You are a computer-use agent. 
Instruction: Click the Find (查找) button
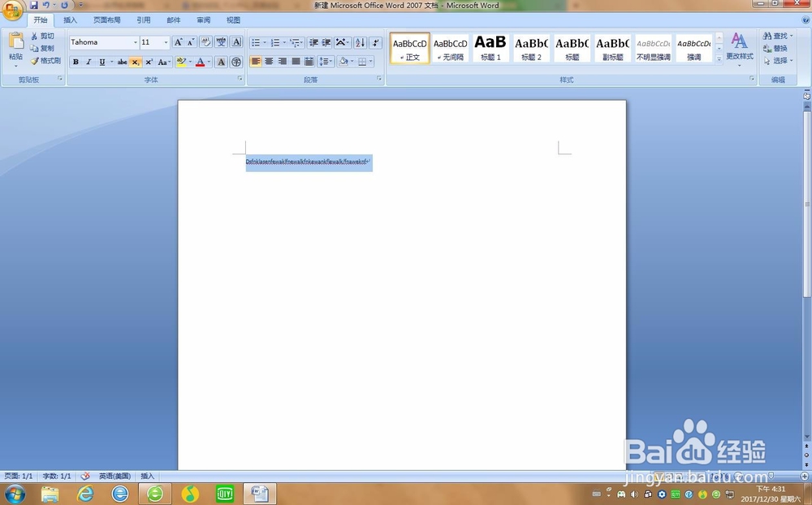pos(777,36)
